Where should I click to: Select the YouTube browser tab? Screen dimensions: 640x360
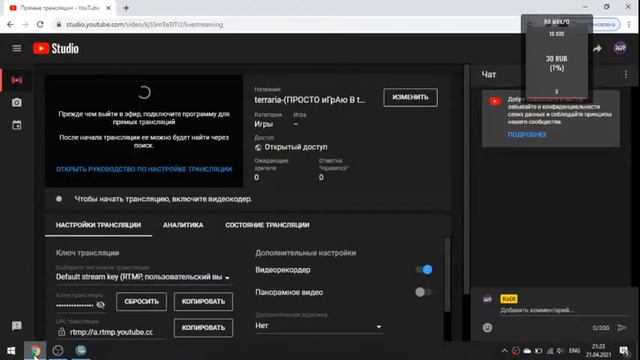point(60,8)
